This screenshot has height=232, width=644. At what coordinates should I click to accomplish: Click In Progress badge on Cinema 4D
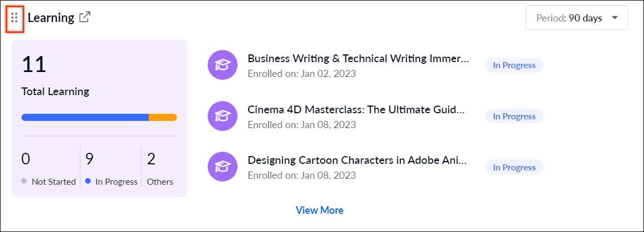pos(514,117)
